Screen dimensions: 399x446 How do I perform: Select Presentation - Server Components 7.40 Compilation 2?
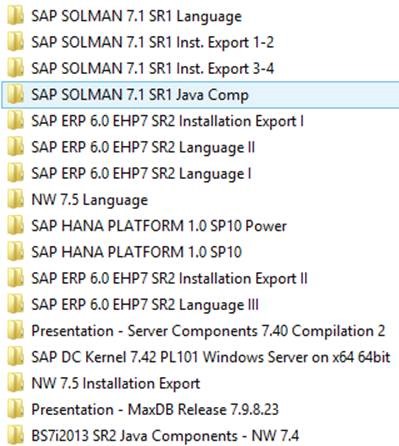208,331
